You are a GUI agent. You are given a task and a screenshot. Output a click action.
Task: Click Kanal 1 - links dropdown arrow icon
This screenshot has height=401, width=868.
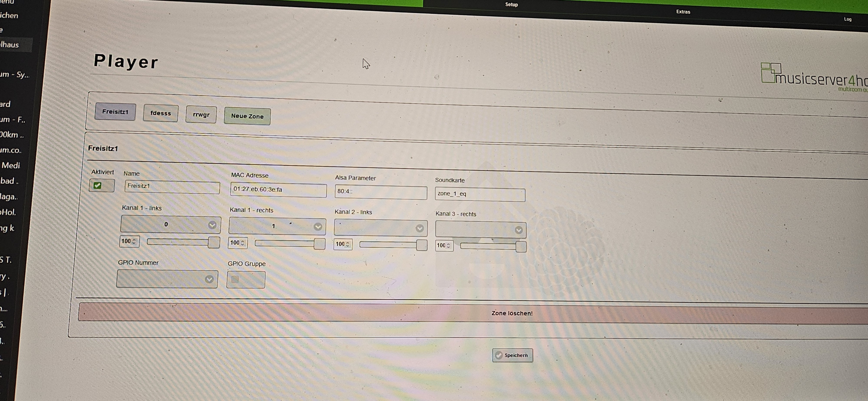[212, 225]
